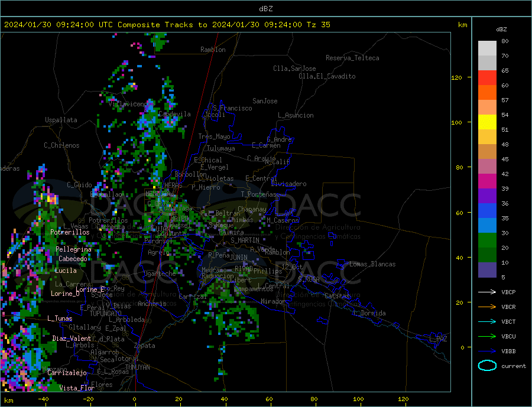
Task: Click the 'Phillips' map label
Action: 268,271
